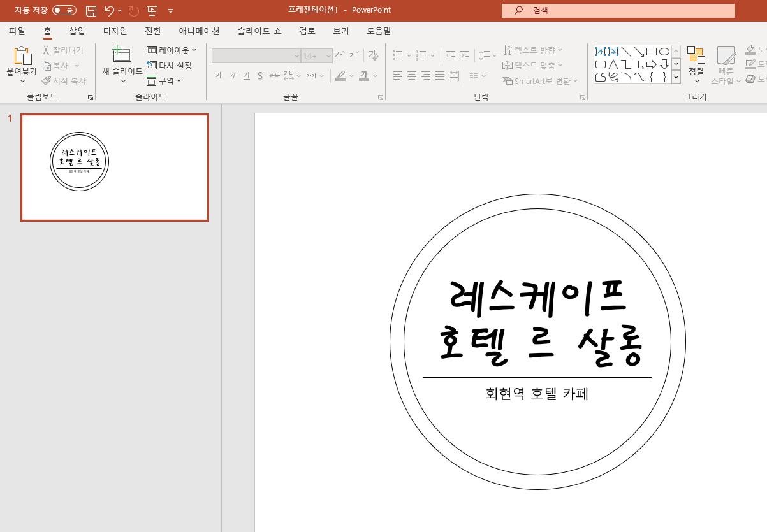Increase list indent level icon

click(x=465, y=55)
